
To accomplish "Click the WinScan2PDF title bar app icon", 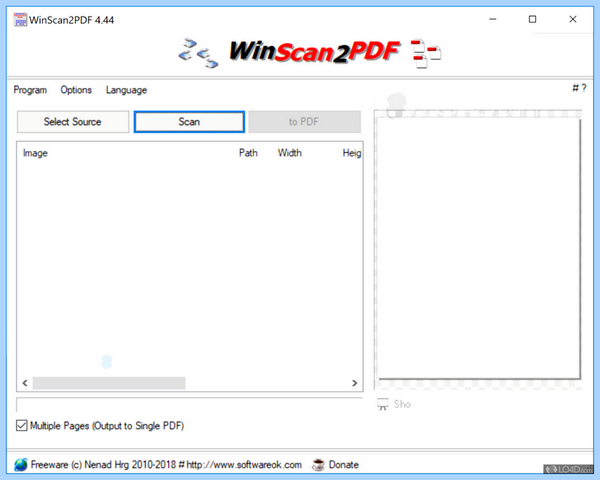I will pos(20,20).
